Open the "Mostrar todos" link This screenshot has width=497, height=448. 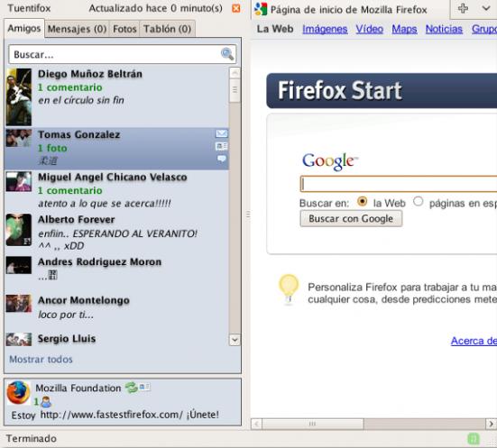click(x=41, y=360)
